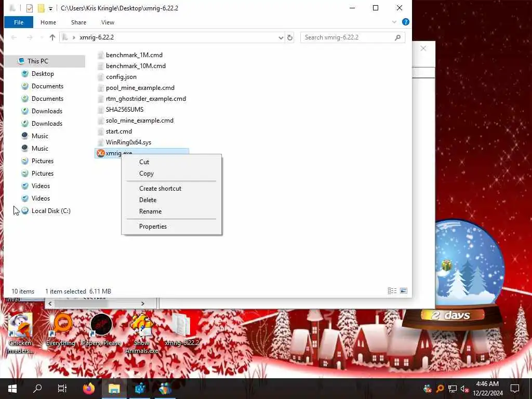Open the Share ribbon tab
The height and width of the screenshot is (399, 532).
click(78, 22)
